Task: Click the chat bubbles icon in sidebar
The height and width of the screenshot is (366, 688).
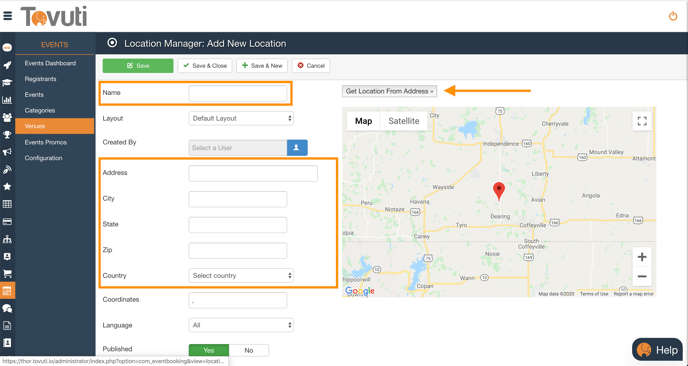Action: (7, 309)
